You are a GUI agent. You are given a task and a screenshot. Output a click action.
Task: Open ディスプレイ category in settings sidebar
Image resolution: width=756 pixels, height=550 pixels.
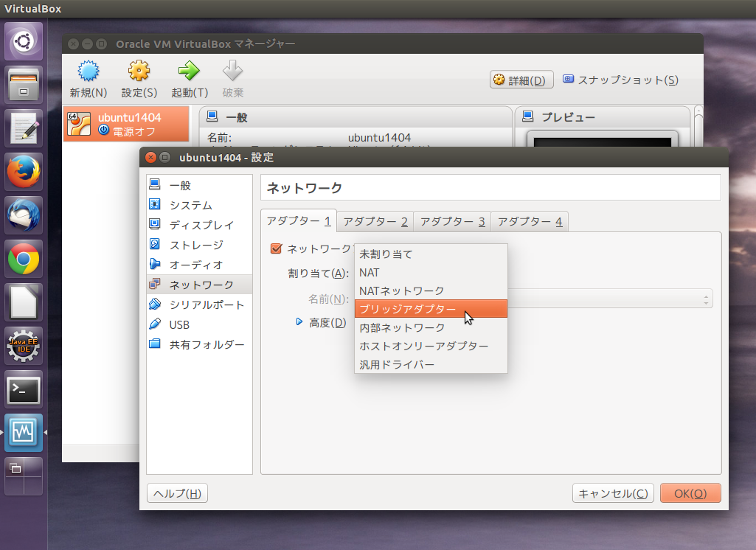coord(199,225)
